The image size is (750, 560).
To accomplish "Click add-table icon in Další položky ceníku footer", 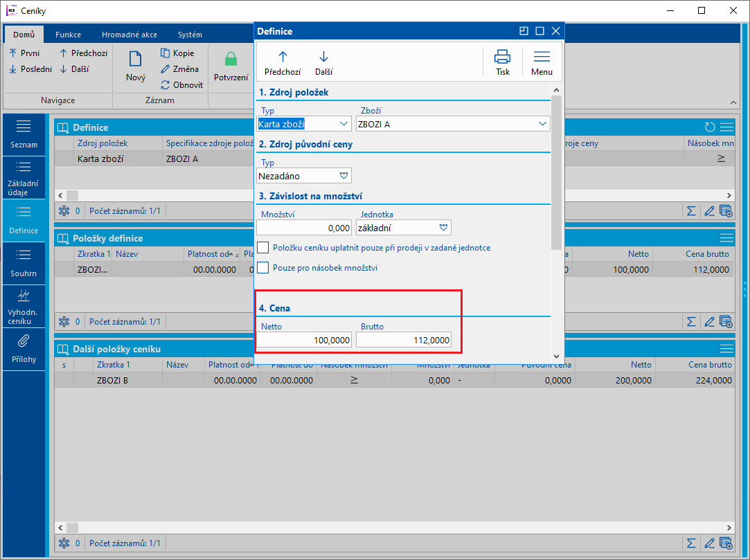I will [726, 543].
